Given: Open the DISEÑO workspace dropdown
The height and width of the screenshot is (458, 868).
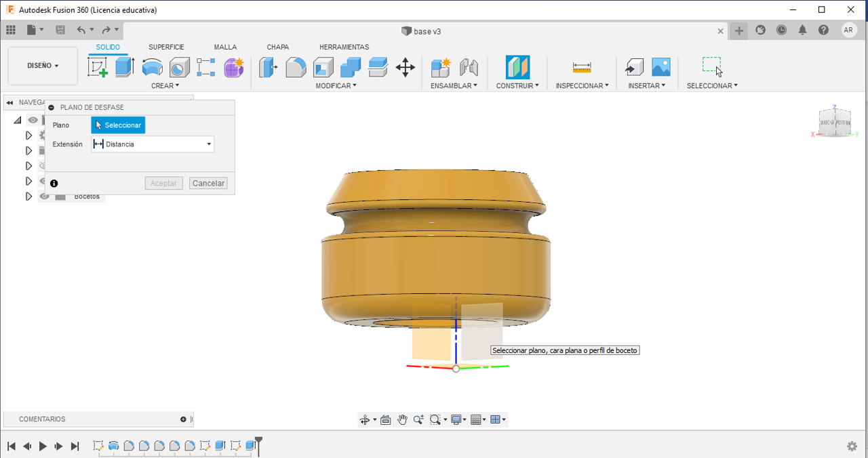Looking at the screenshot, I should pyautogui.click(x=43, y=66).
